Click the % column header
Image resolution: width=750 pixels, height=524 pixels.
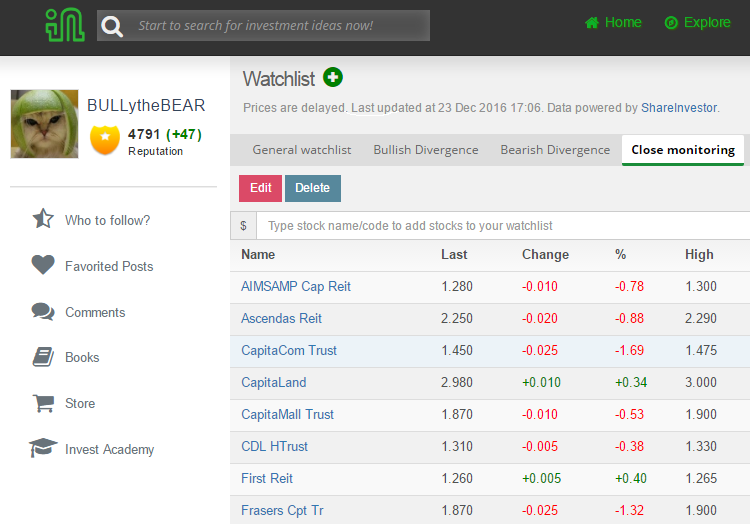tap(620, 254)
